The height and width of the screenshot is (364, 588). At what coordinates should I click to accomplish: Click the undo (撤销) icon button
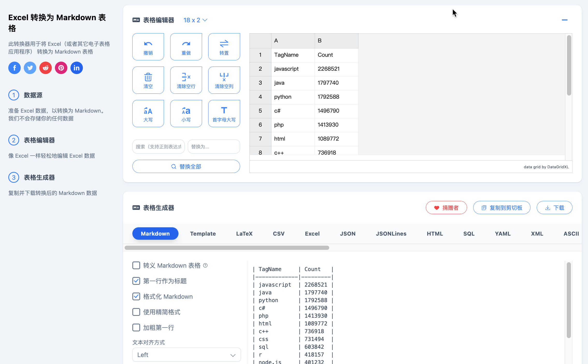pyautogui.click(x=148, y=47)
